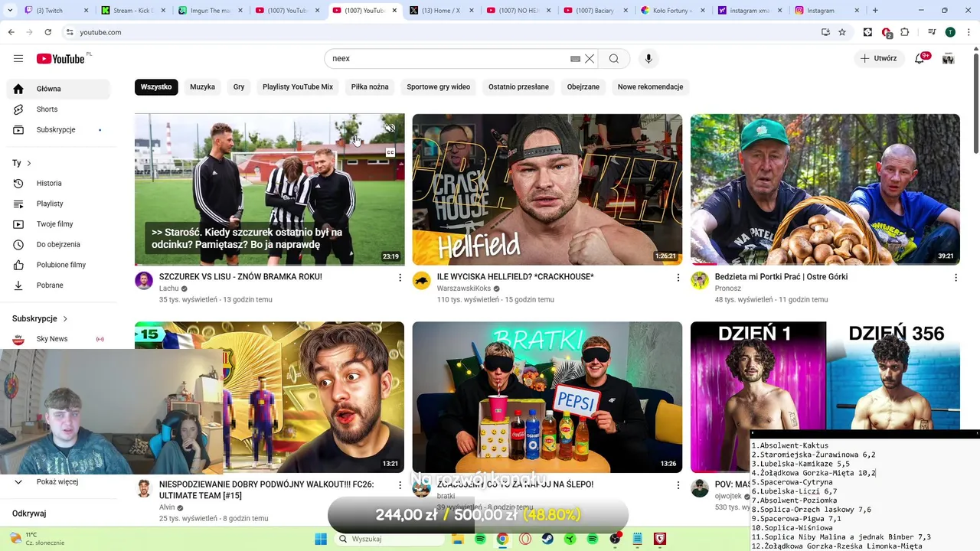
Task: Open the media control icon in Chrome toolbar
Action: point(932,32)
